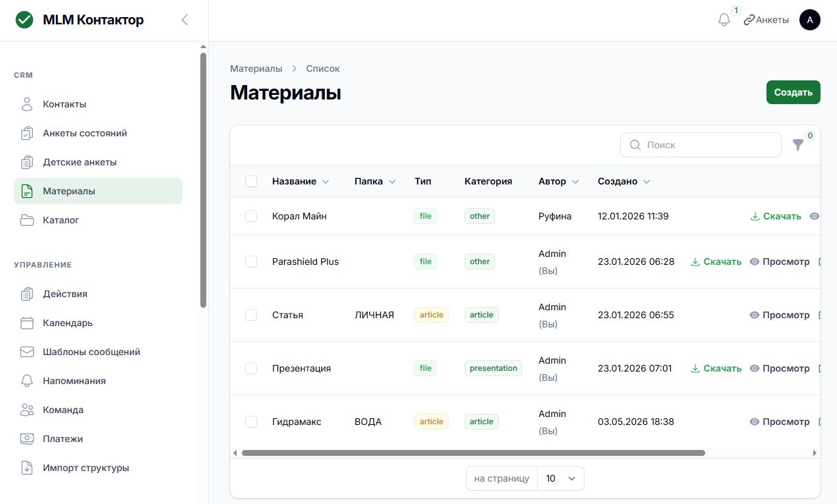Open the per-page rows dropdown showing 10
The height and width of the screenshot is (504, 837).
pos(561,478)
